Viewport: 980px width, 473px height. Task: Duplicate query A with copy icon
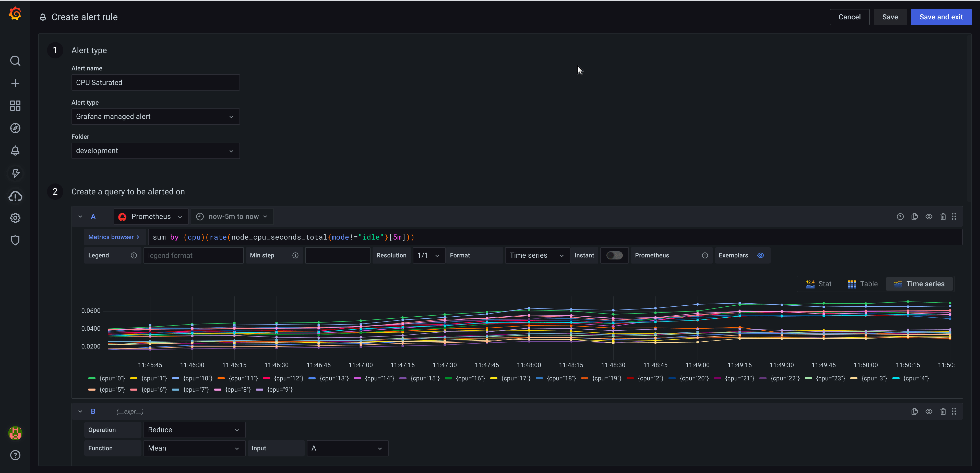[915, 217]
